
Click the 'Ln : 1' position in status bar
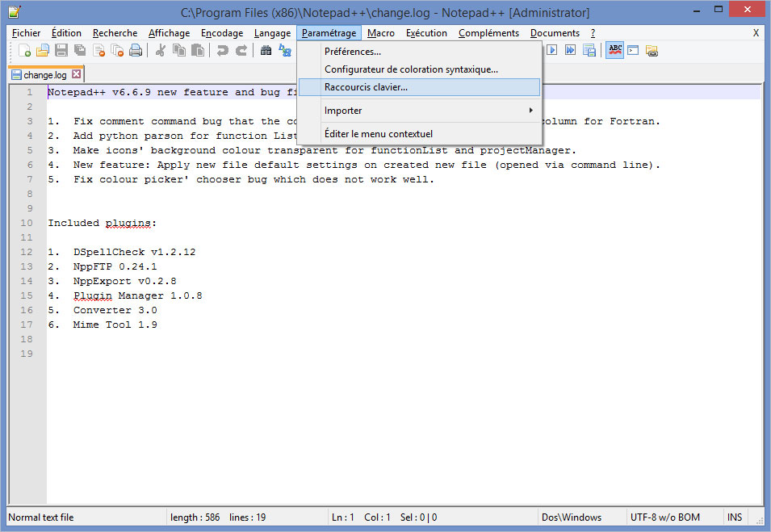343,517
